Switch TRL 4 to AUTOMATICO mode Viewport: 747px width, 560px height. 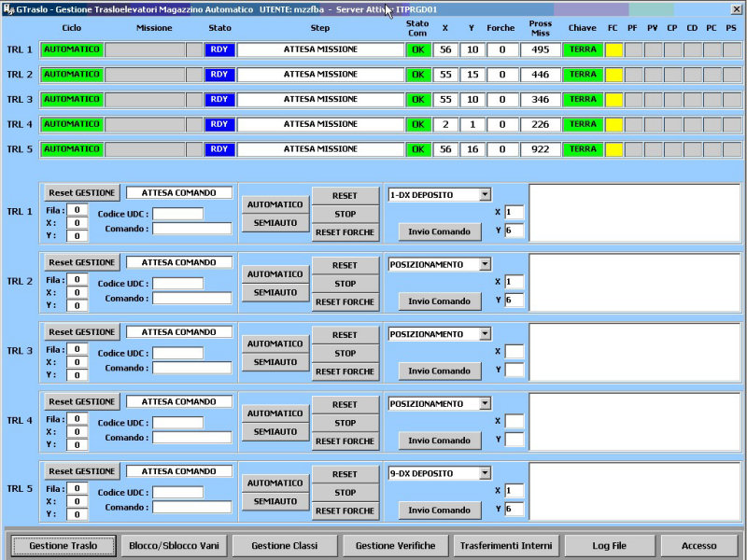(275, 413)
